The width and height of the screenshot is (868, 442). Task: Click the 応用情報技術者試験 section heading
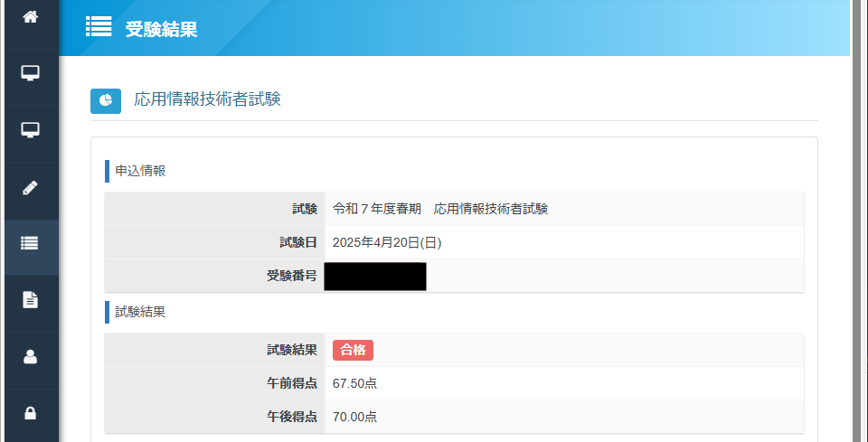(208, 99)
